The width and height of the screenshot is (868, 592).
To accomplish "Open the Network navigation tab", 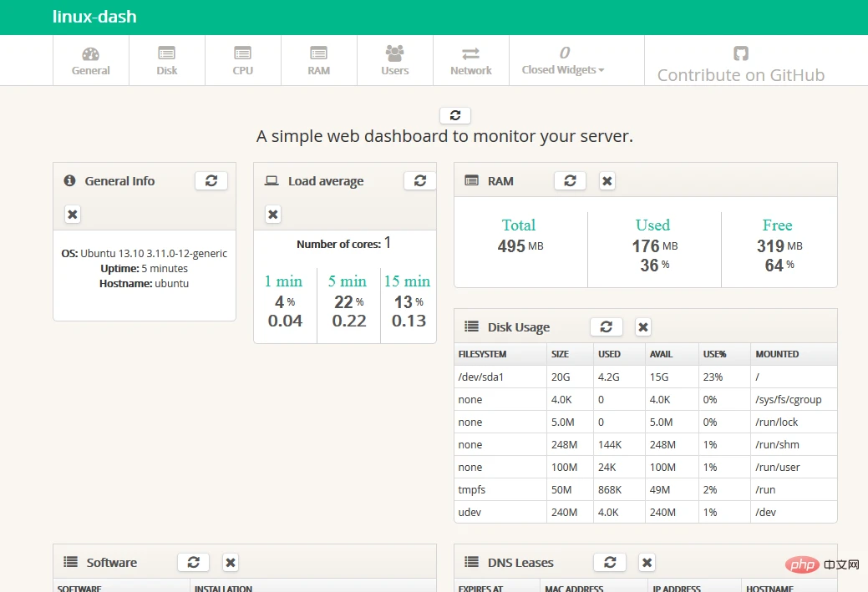I will click(471, 61).
